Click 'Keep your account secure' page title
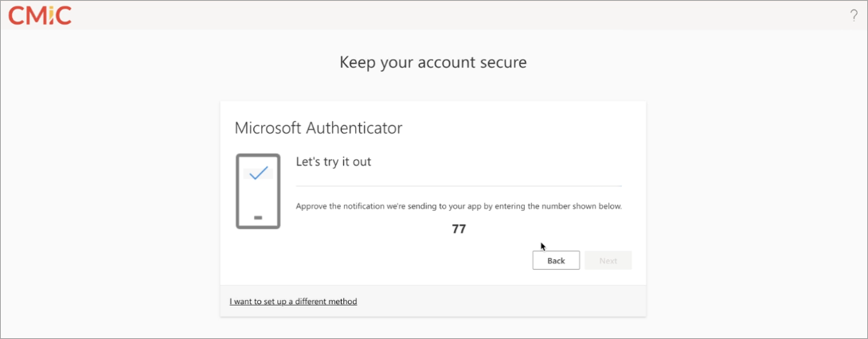868x339 pixels. [x=433, y=62]
